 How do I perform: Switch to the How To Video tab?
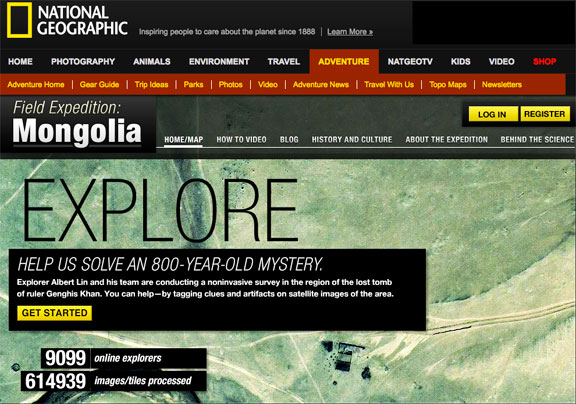[241, 140]
